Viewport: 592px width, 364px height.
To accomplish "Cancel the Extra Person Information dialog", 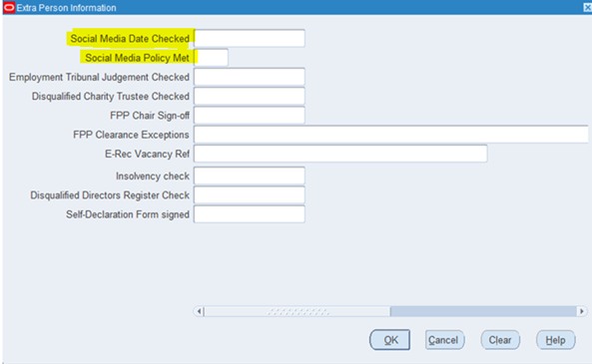I will (x=444, y=340).
